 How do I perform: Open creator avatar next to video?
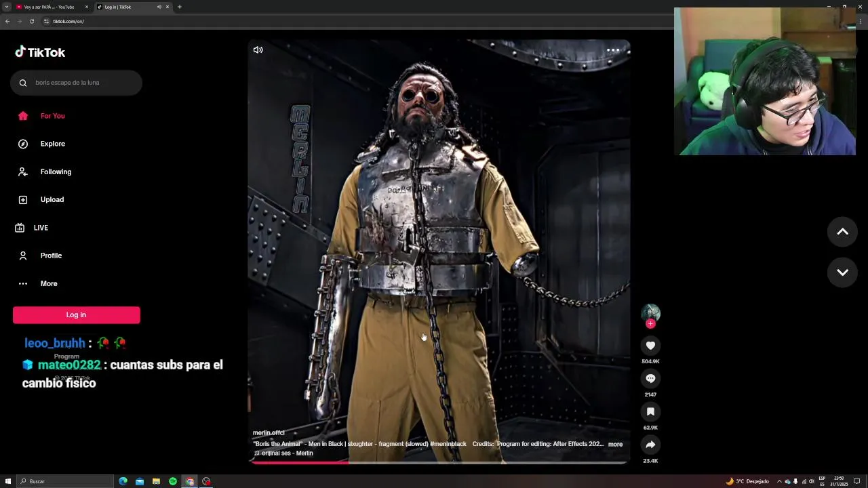pyautogui.click(x=650, y=312)
